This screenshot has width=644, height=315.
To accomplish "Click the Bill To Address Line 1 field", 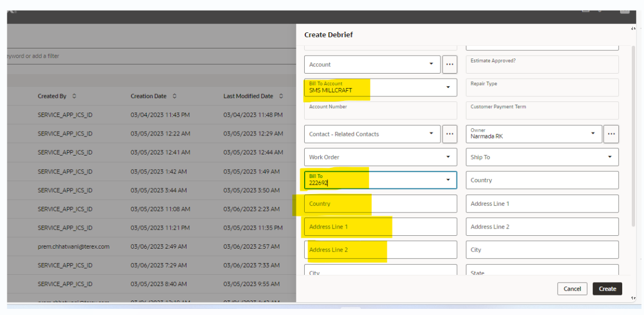I will tap(381, 226).
